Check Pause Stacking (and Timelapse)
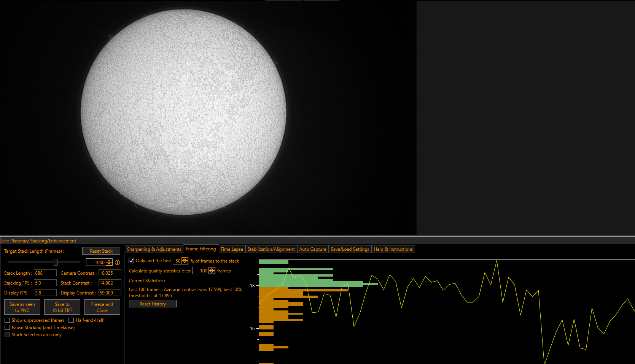Screen dimensions: 635x364 pyautogui.click(x=7, y=328)
